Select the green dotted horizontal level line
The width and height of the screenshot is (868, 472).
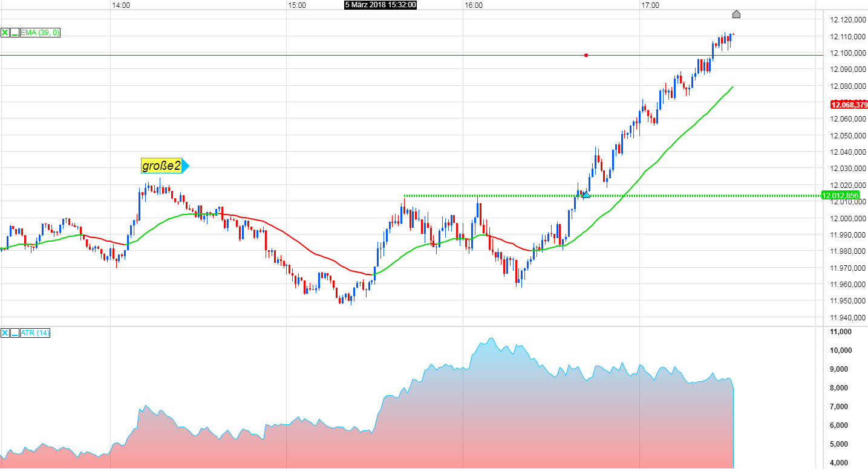coord(612,196)
